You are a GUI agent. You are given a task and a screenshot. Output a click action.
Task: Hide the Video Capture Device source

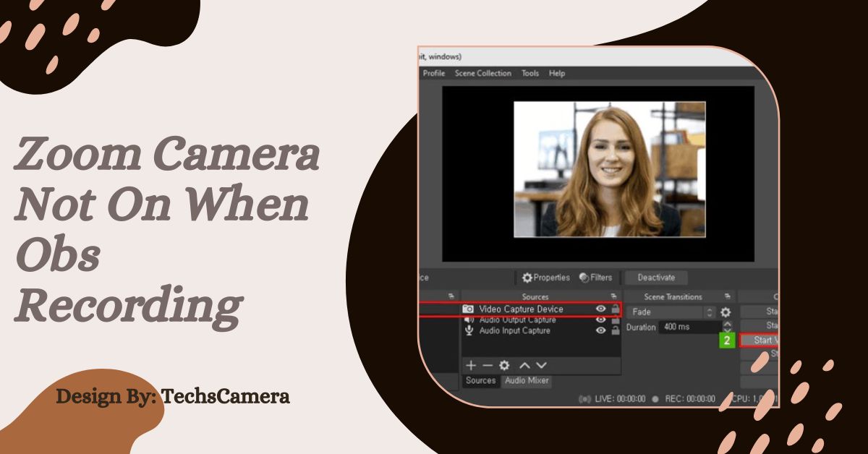(600, 309)
